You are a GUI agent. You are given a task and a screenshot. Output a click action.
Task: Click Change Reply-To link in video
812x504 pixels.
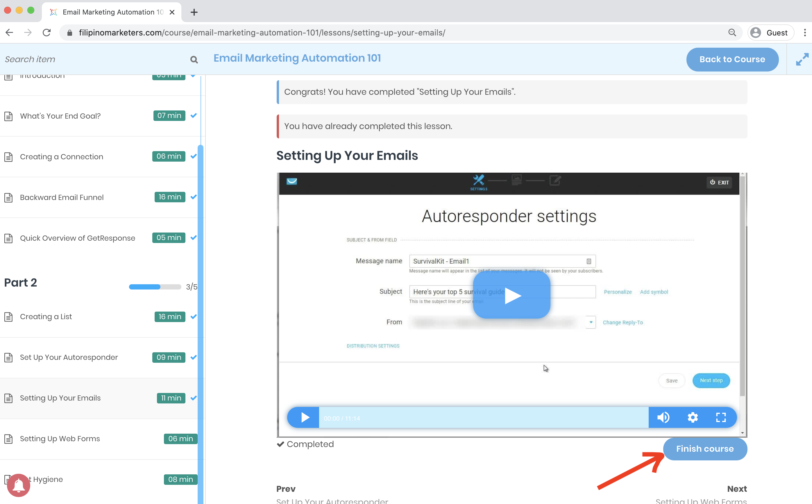pos(623,322)
